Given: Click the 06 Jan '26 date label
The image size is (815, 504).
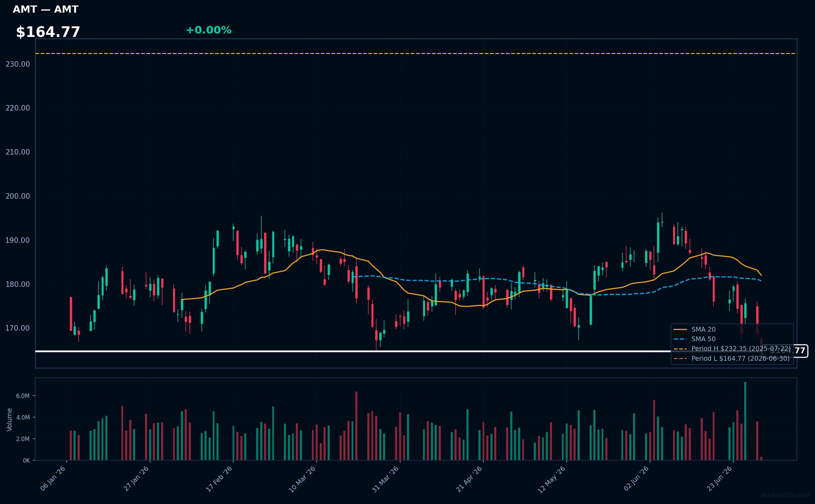Looking at the screenshot, I should pyautogui.click(x=53, y=479).
